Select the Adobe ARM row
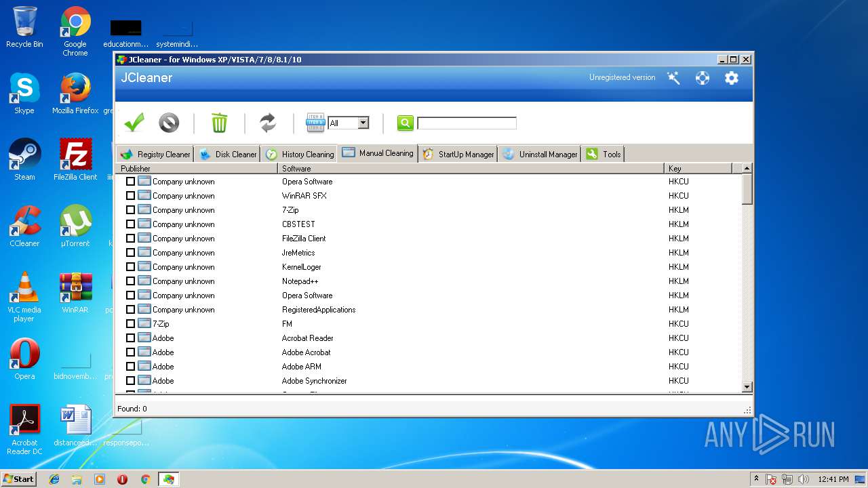 coord(429,367)
